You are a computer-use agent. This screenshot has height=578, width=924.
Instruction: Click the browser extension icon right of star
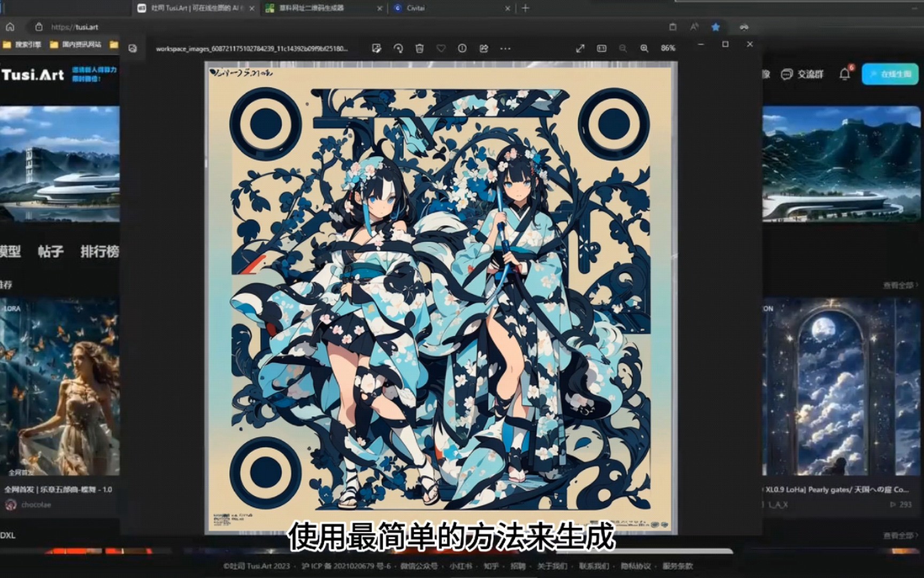click(x=744, y=27)
